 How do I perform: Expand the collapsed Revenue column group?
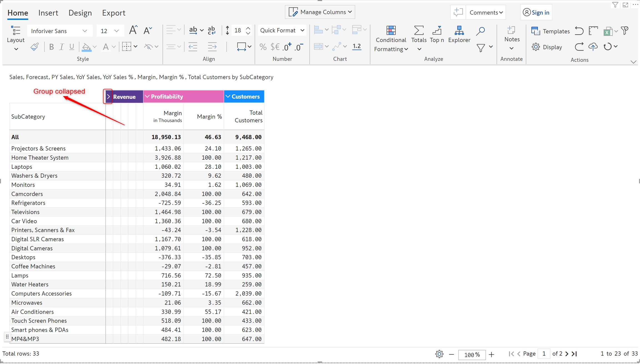[x=108, y=97]
